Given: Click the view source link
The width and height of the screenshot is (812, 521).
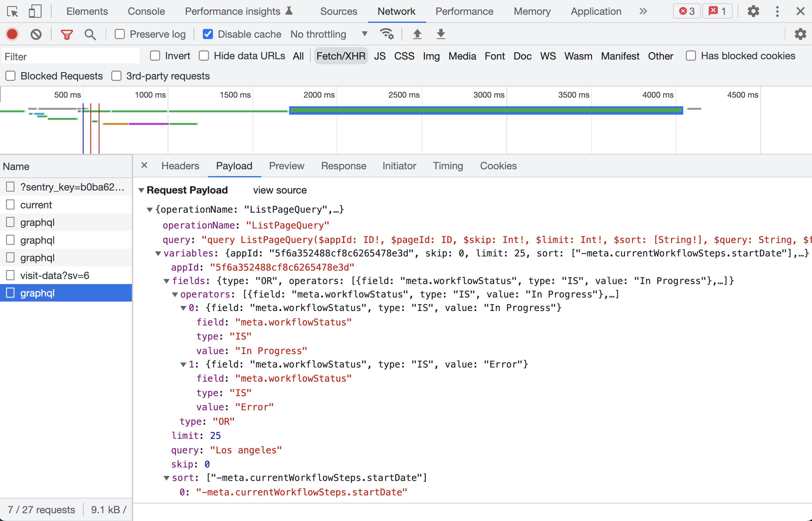Looking at the screenshot, I should tap(280, 190).
